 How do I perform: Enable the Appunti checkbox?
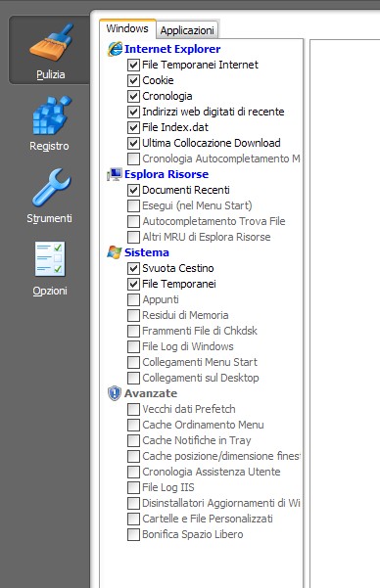point(133,299)
